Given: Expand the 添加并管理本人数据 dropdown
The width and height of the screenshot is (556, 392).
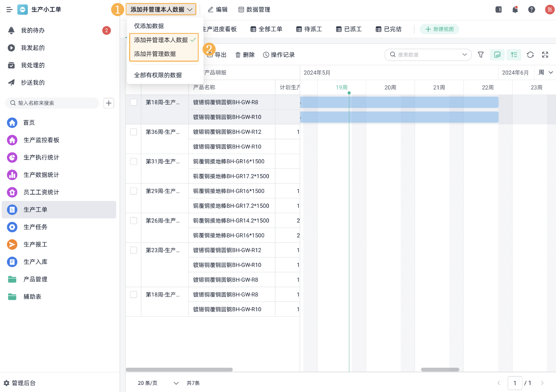Looking at the screenshot, I should (x=161, y=10).
